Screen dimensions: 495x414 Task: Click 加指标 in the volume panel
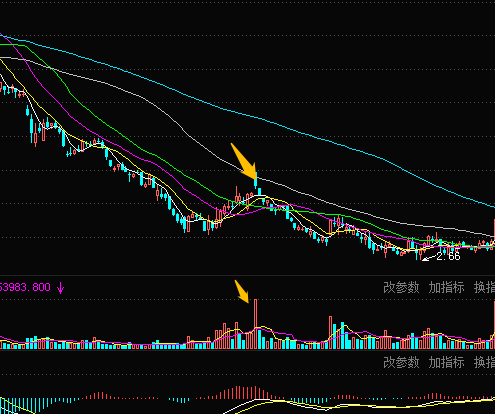(x=446, y=287)
